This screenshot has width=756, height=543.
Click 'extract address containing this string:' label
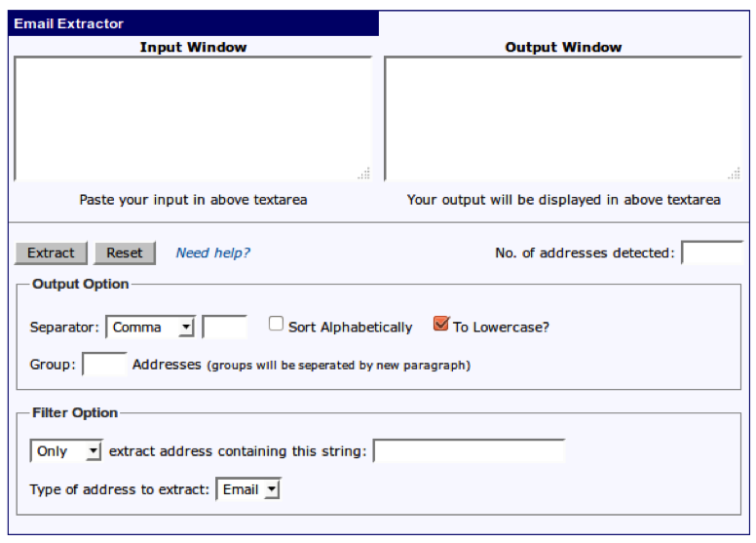pyautogui.click(x=238, y=450)
